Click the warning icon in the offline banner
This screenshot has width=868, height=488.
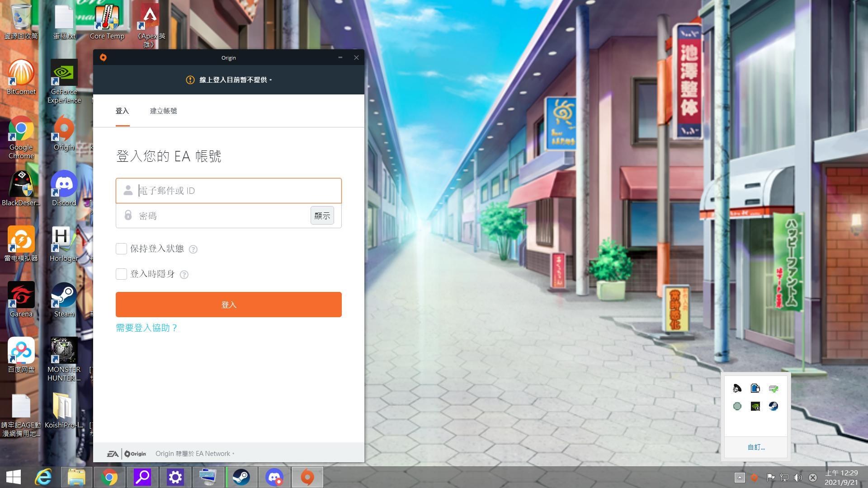click(190, 80)
